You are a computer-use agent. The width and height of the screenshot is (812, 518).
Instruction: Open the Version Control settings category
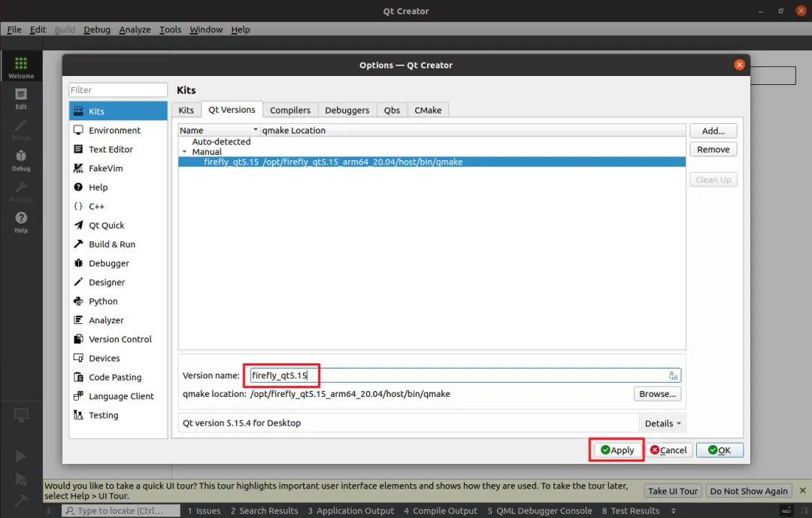(118, 339)
